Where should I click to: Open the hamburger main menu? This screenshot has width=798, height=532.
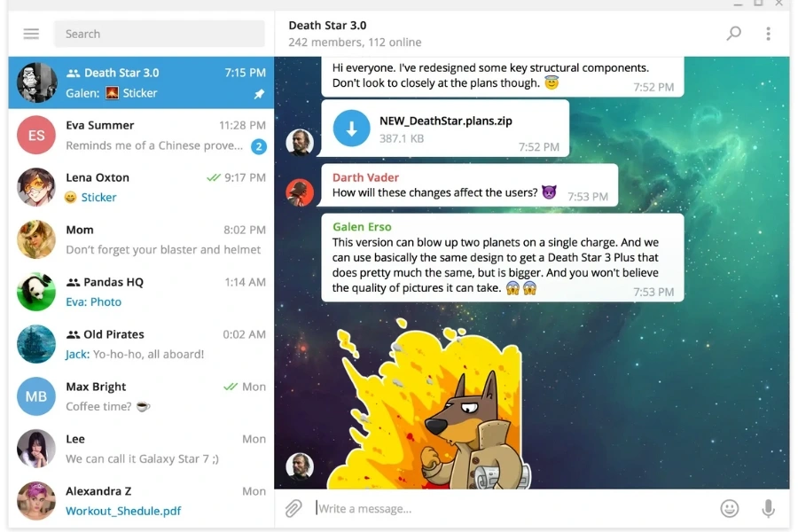[31, 34]
